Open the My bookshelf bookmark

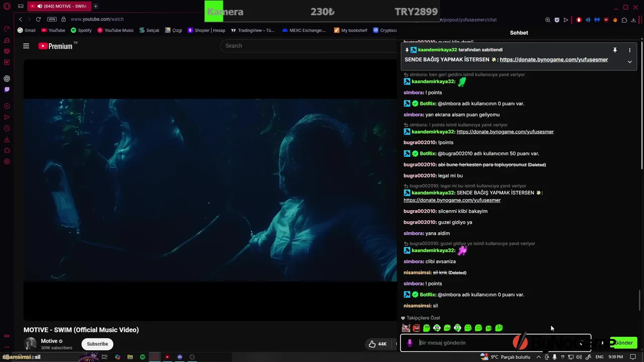click(350, 30)
